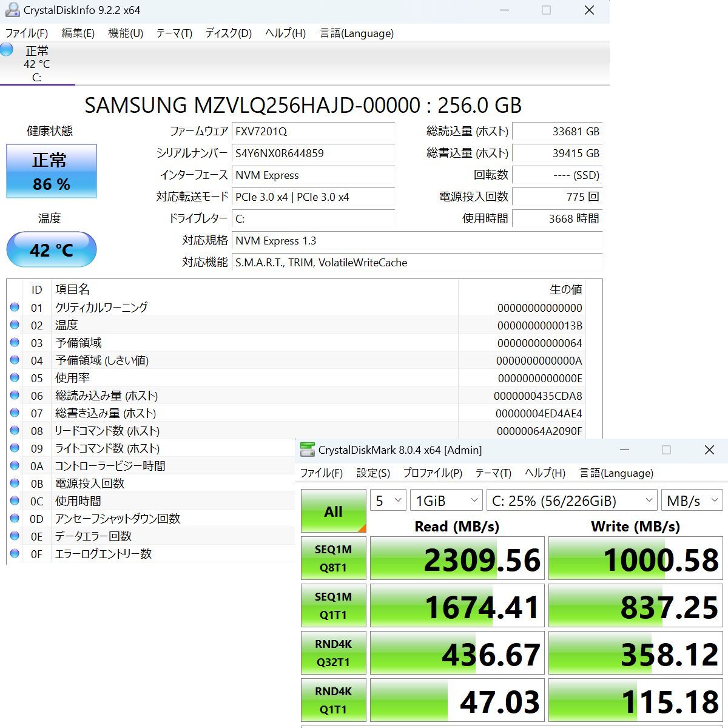Click status orb for ID 0D アンセーフシャットダウン回数
The image size is (728, 728).
(x=15, y=519)
